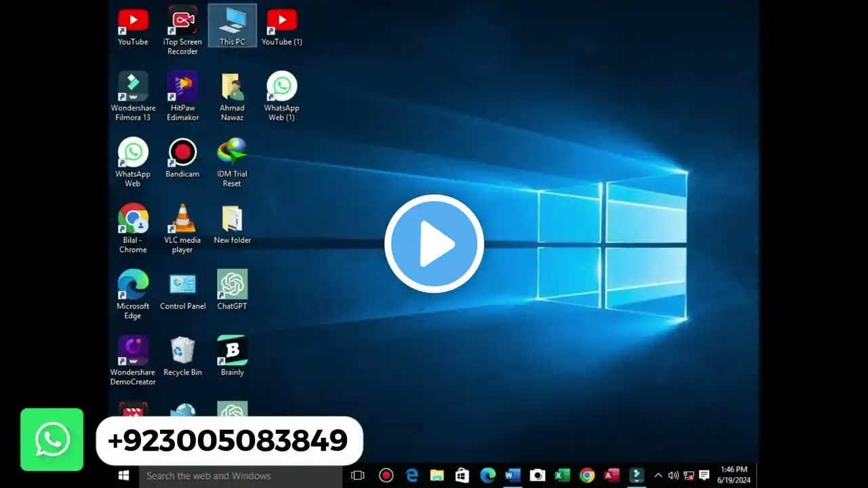
Task: Open Access from the taskbar
Action: pyautogui.click(x=612, y=476)
